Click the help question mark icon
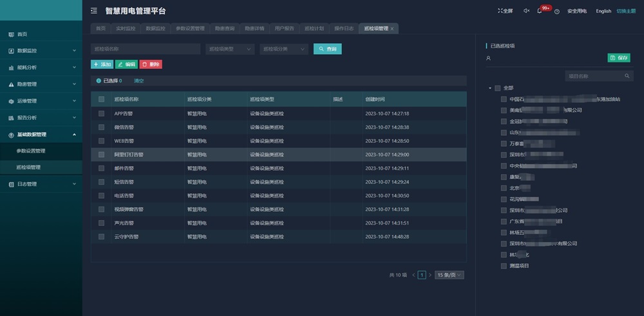This screenshot has height=316, width=644. click(556, 11)
